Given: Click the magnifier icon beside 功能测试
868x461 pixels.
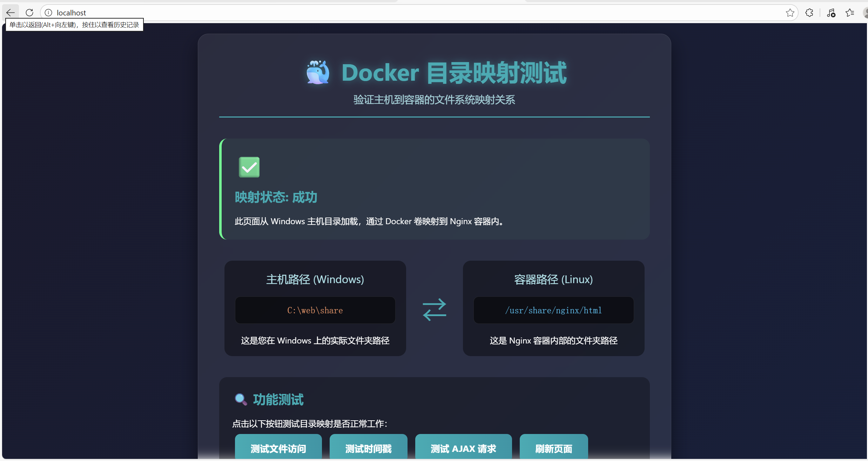Looking at the screenshot, I should [x=241, y=399].
